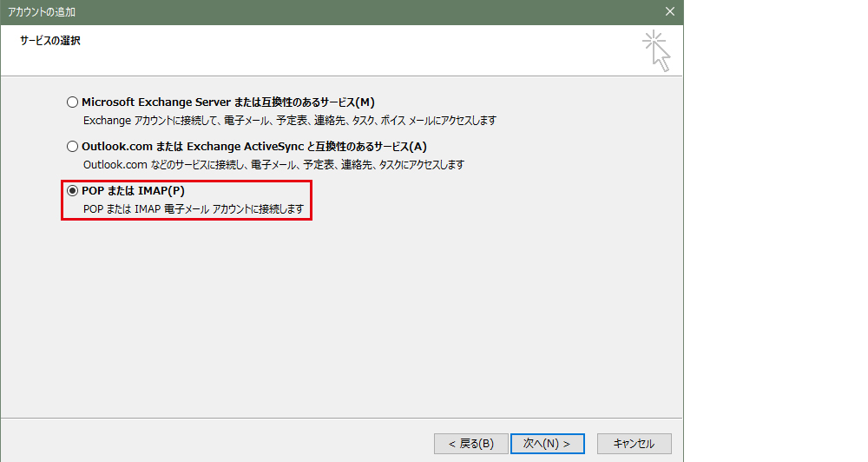Close the アカウントの追加 dialog
Viewport: 868px width, 462px height.
670,11
